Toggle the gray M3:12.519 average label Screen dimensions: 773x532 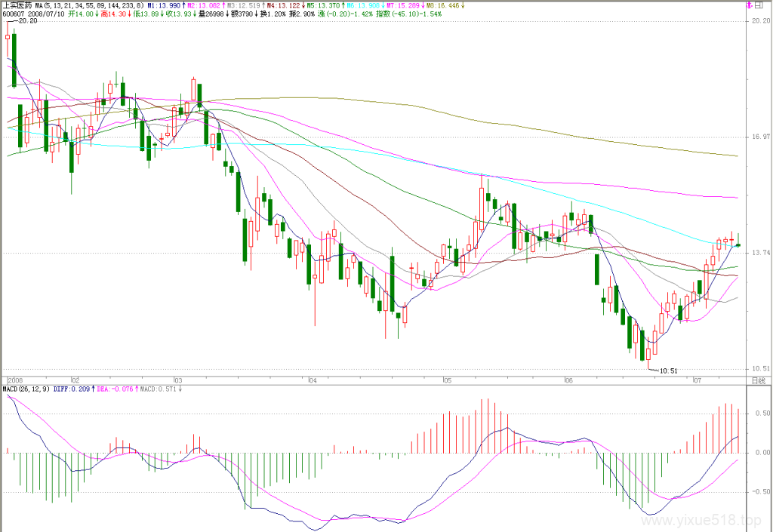[x=245, y=5]
